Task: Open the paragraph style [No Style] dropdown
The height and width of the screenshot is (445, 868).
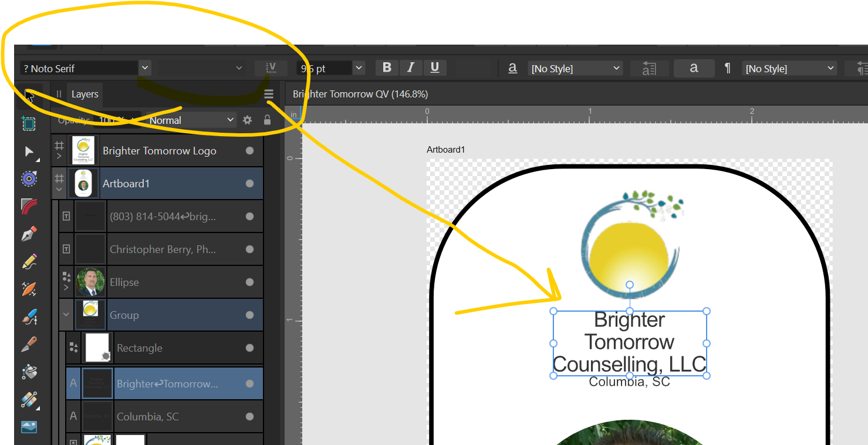Action: pos(789,69)
